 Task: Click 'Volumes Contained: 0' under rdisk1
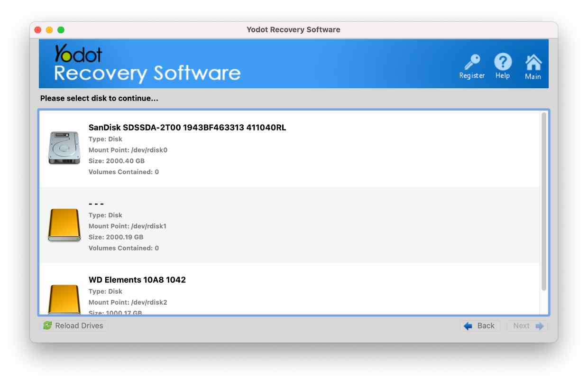coord(124,248)
